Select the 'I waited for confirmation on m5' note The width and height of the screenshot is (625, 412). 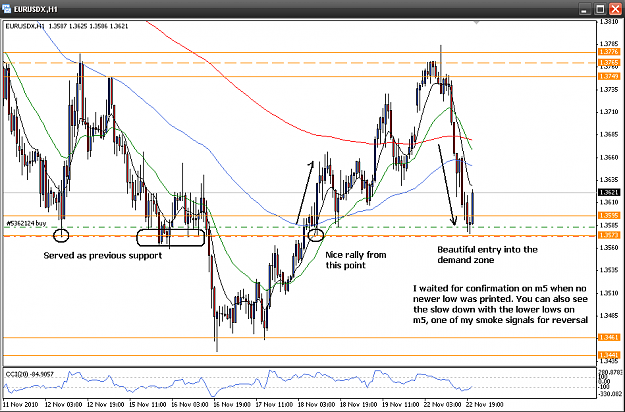click(x=500, y=304)
